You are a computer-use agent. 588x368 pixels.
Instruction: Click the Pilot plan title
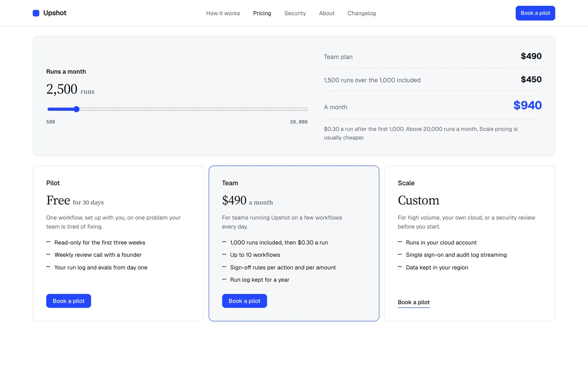tap(53, 183)
